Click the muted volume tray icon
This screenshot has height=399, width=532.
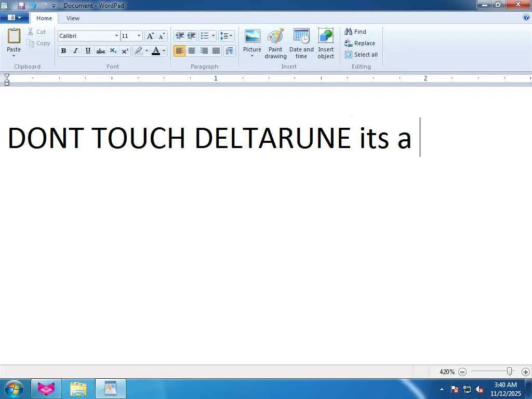tap(480, 389)
